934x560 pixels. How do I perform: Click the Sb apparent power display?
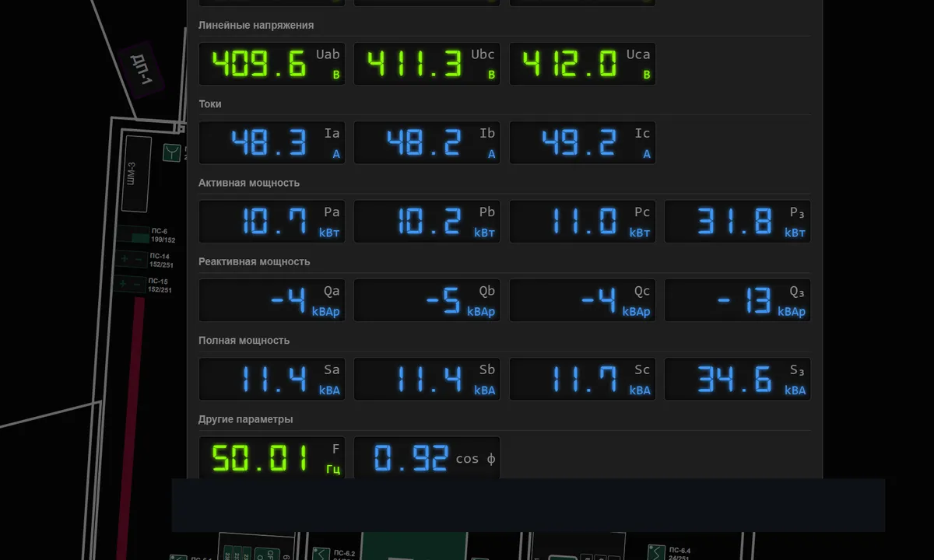tap(427, 379)
